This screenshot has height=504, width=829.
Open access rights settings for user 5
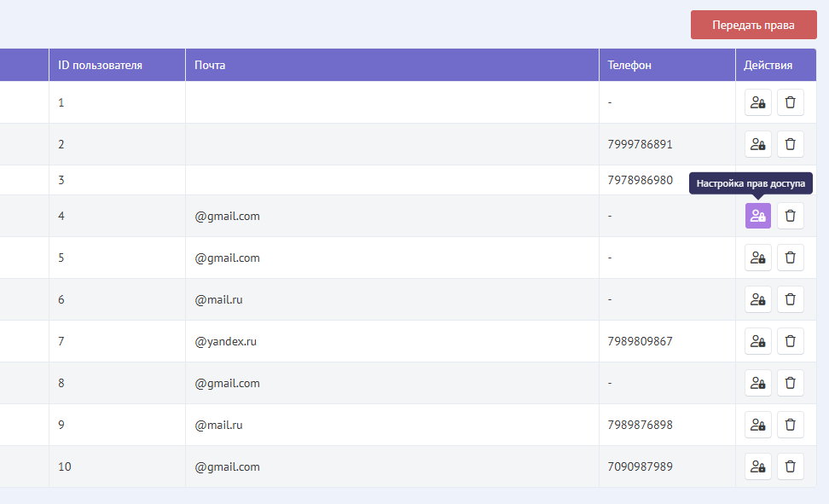[x=757, y=258]
